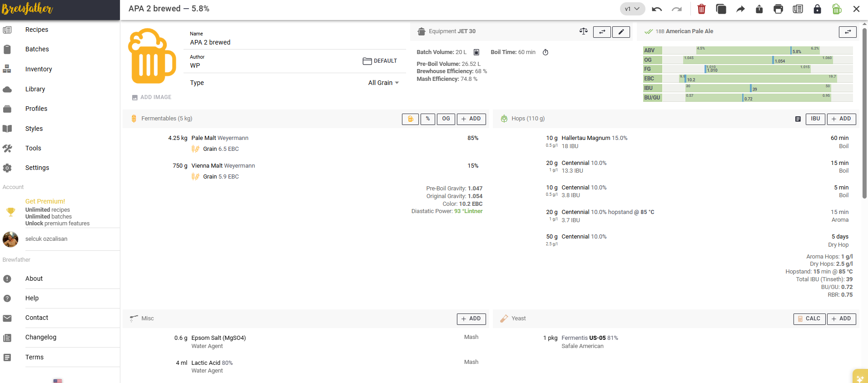Screen dimensions: 868x383
Task: Click the OG button in Fermentables
Action: click(446, 119)
